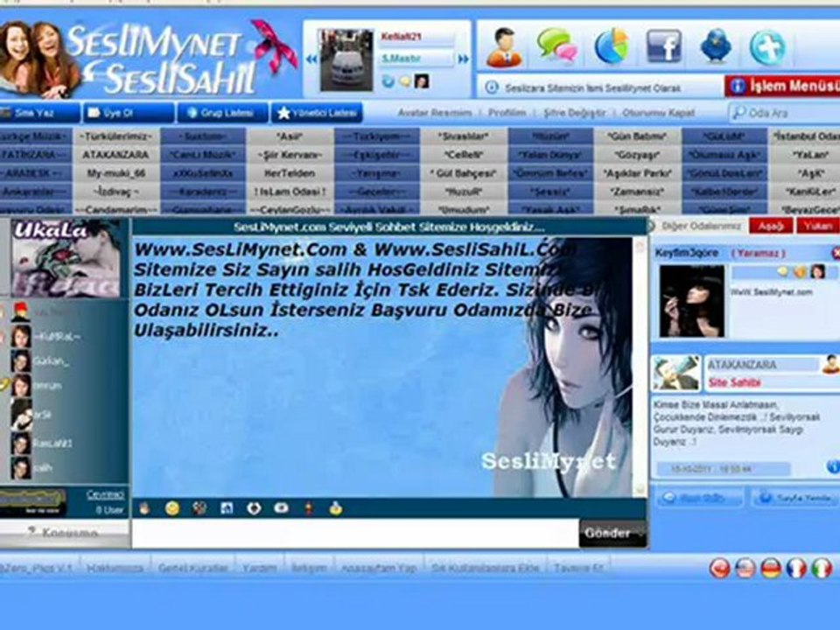Viewport: 840px width, 630px height.
Task: Click the blue round icon under S.Master
Action: click(388, 81)
